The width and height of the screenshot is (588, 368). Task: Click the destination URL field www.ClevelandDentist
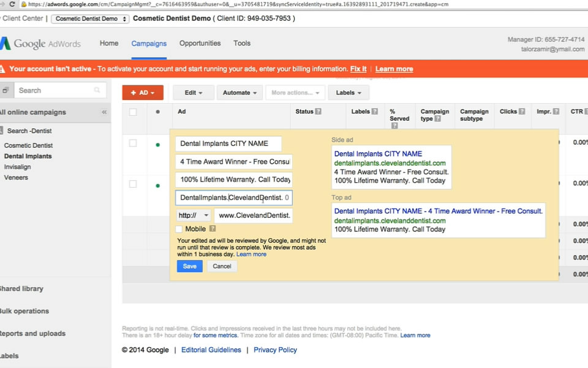tap(253, 215)
